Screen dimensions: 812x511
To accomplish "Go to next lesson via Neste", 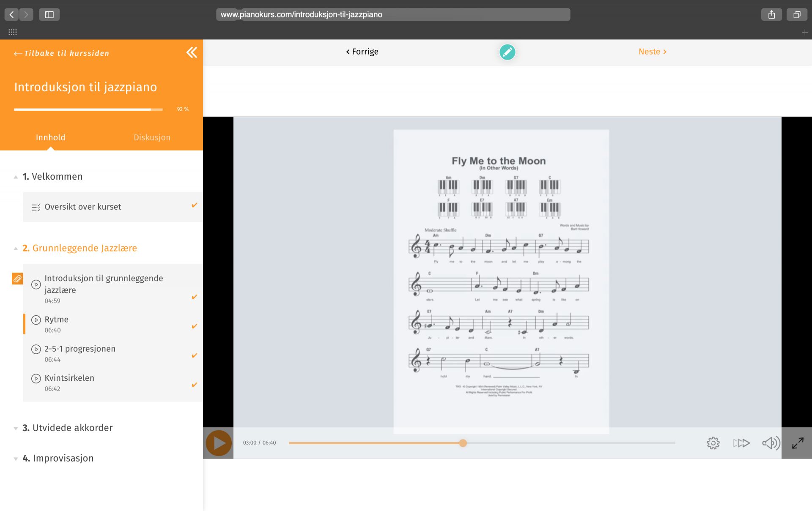I will point(653,52).
